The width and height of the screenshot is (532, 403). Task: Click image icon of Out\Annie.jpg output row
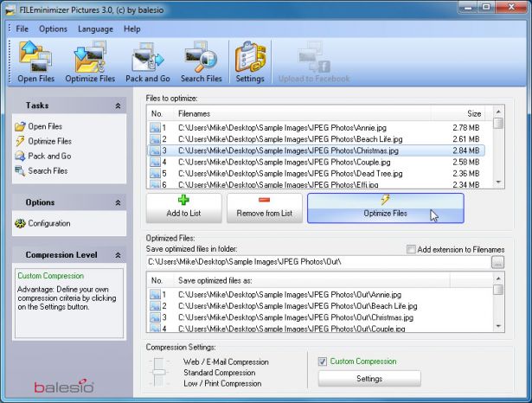155,295
